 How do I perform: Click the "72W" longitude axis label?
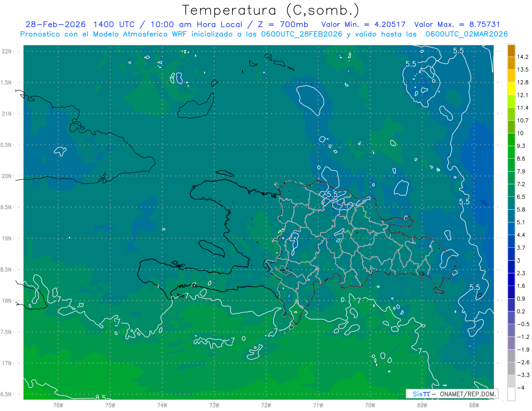click(266, 405)
